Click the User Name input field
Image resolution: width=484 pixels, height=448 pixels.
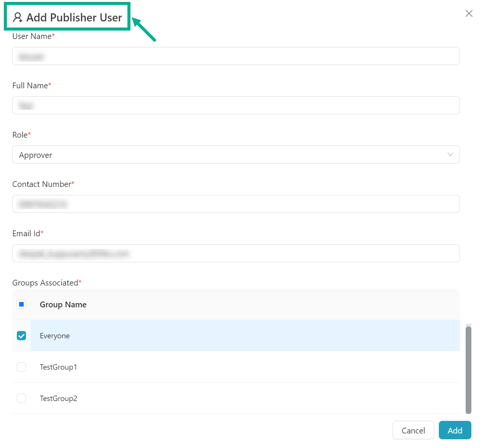click(236, 56)
